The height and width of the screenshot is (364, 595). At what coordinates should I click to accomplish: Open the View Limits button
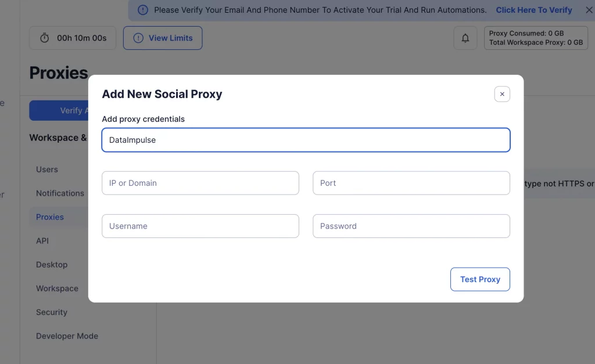point(163,38)
